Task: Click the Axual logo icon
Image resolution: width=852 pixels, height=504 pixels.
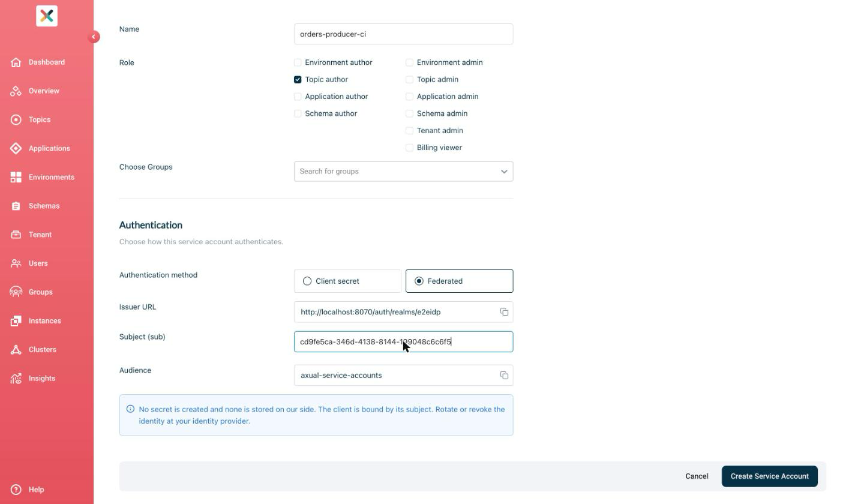Action: pos(47,16)
